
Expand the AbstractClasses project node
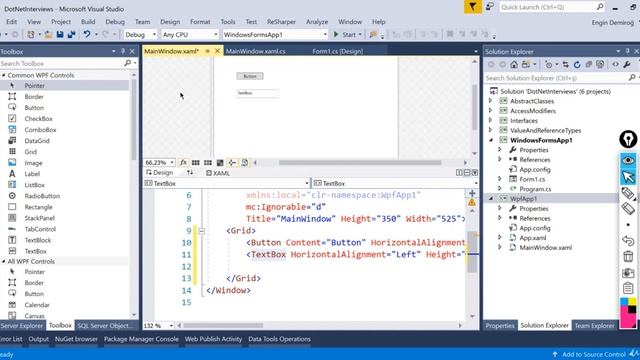(491, 101)
